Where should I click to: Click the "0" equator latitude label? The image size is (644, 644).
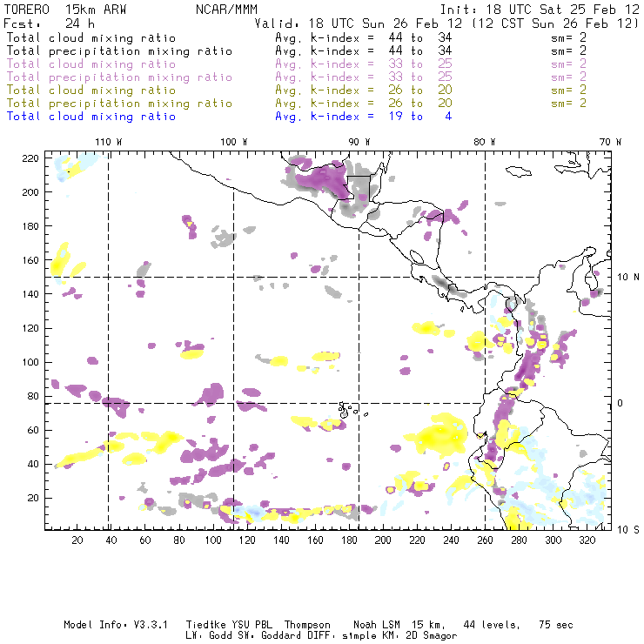(x=620, y=403)
